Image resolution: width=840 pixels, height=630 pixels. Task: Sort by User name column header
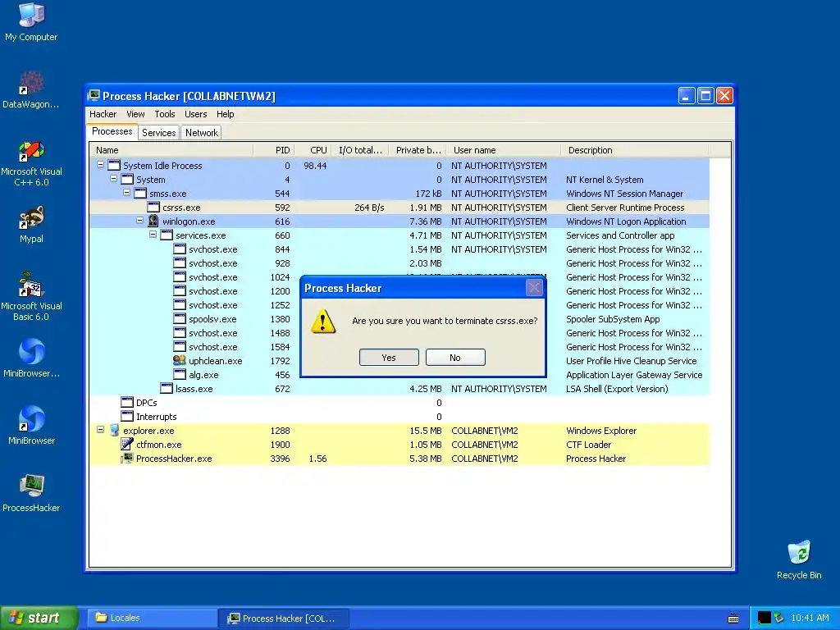tap(504, 150)
